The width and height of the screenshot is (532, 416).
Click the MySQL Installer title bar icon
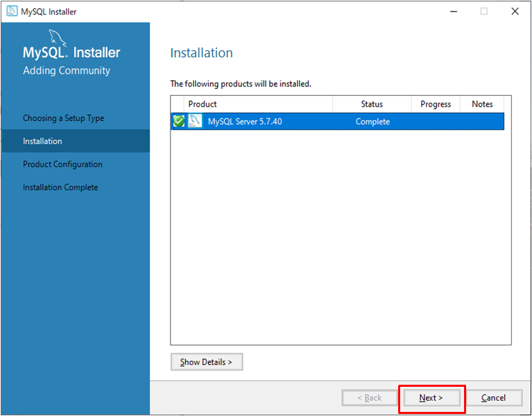tap(12, 11)
